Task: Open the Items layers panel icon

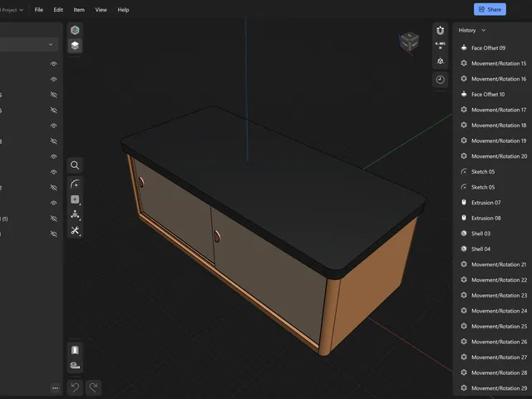Action: pyautogui.click(x=75, y=46)
